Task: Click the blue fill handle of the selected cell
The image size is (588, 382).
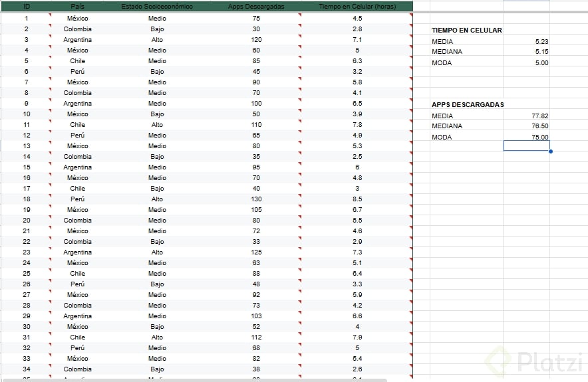Action: (551, 151)
